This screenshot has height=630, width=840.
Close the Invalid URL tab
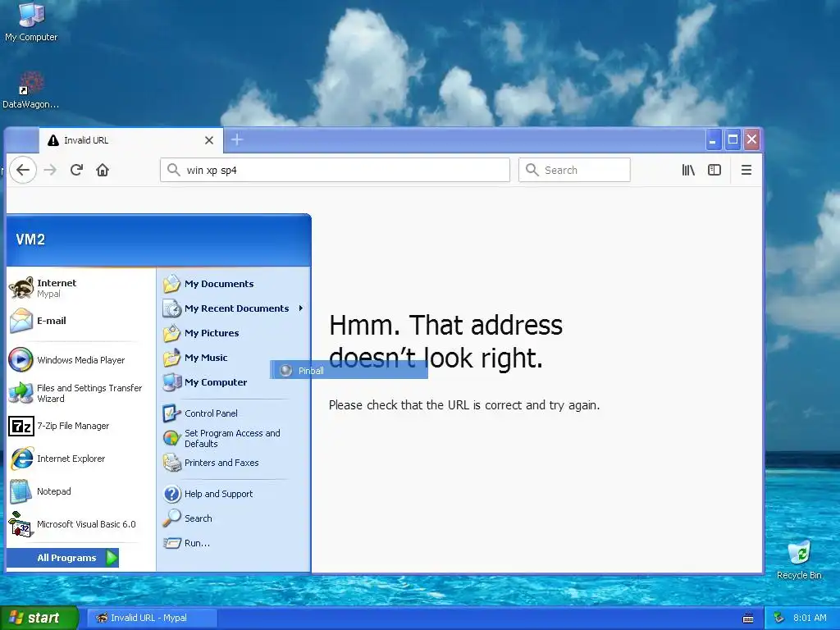[x=209, y=140]
